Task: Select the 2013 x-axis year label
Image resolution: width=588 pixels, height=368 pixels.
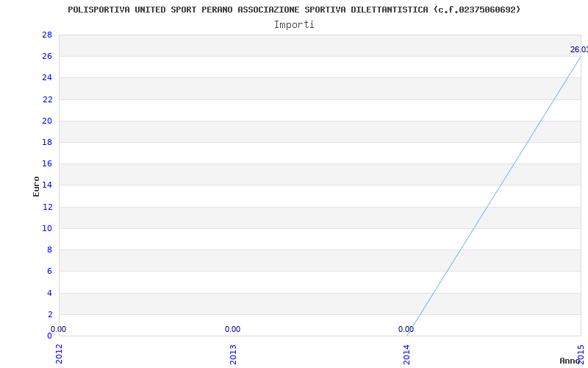Action: click(x=233, y=354)
